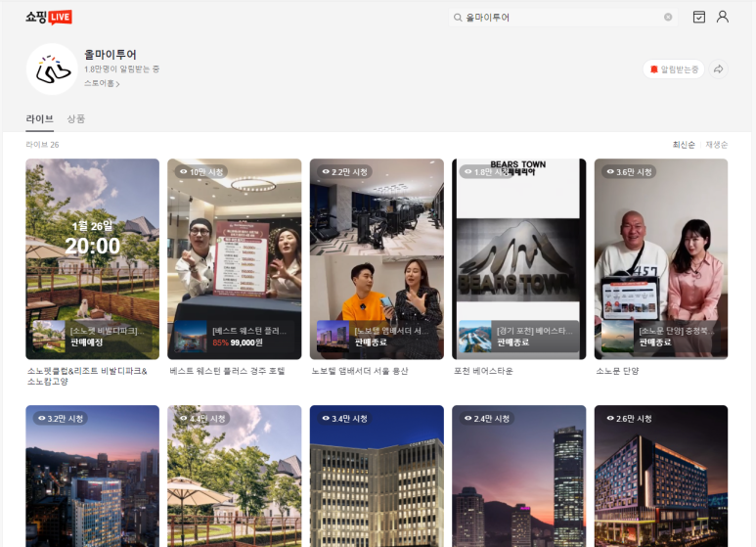Click the 1.8만명이 알림받는 중 text
The height and width of the screenshot is (547, 756).
tap(121, 69)
